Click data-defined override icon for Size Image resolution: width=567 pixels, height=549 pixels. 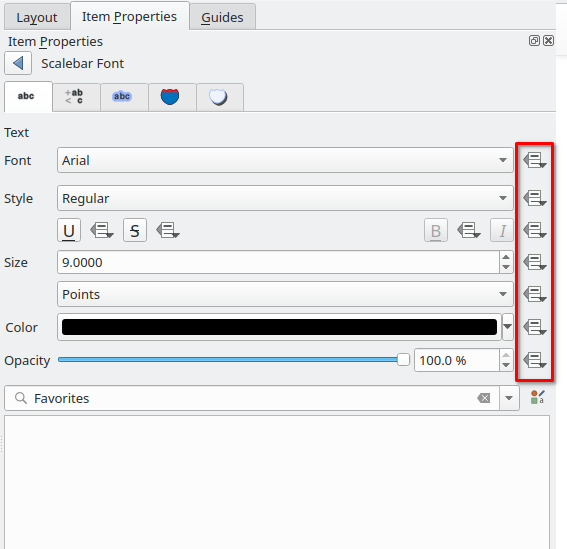[x=534, y=262]
